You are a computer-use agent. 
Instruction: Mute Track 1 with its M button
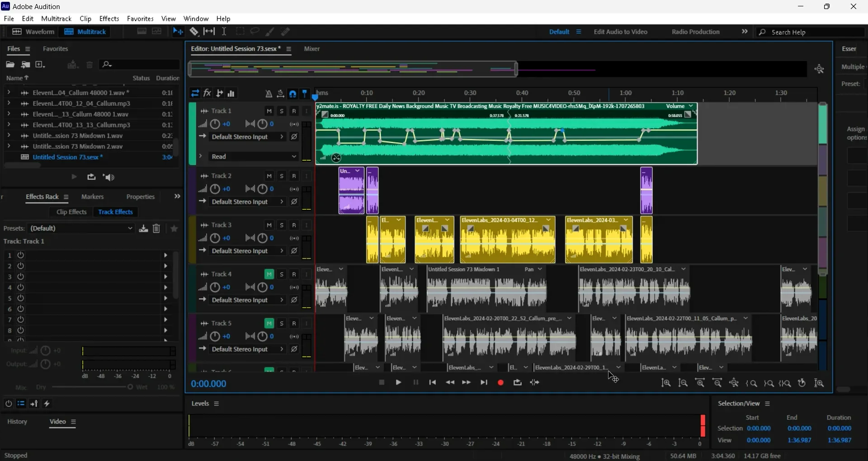[x=269, y=111]
